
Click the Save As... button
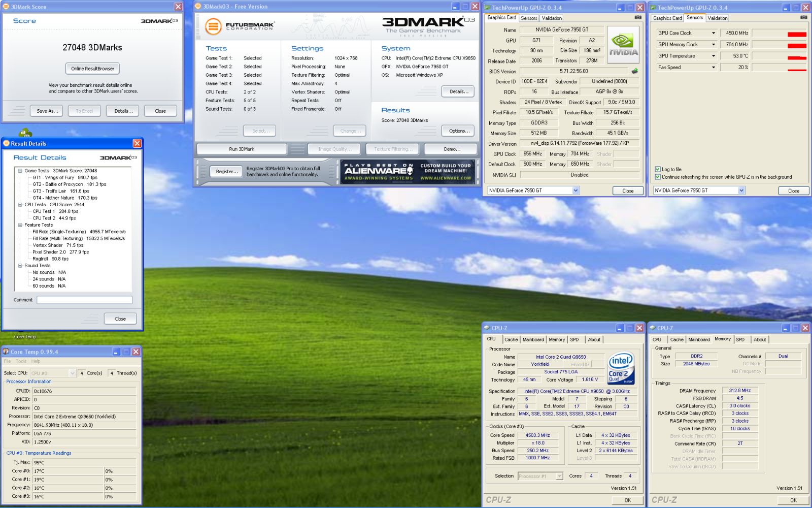[x=47, y=111]
